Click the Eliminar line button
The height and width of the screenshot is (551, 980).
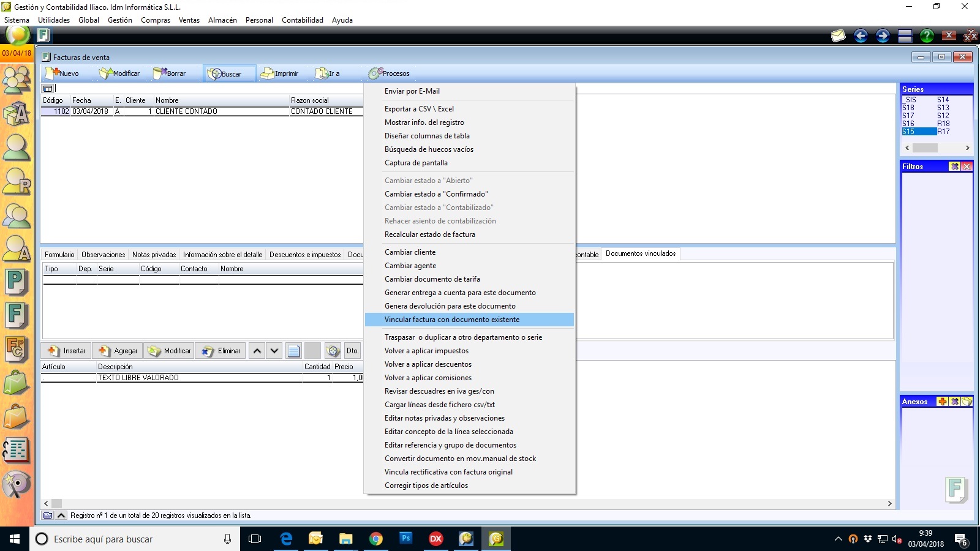221,351
